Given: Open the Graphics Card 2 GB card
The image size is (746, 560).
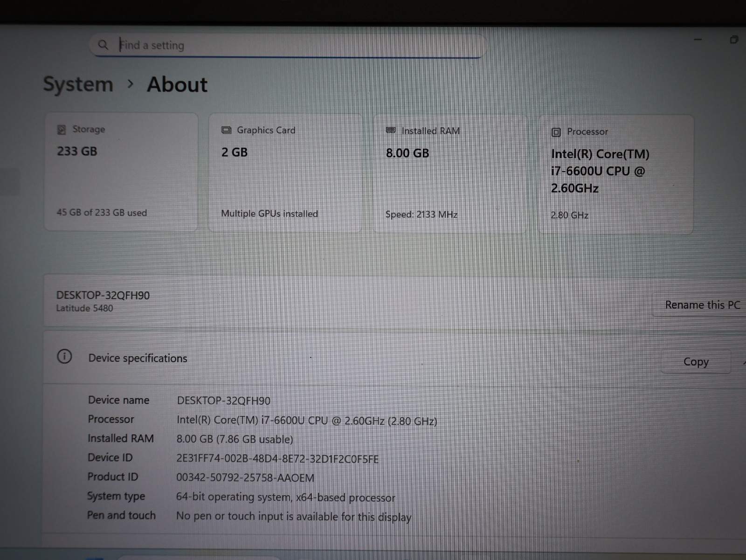Looking at the screenshot, I should (x=285, y=173).
